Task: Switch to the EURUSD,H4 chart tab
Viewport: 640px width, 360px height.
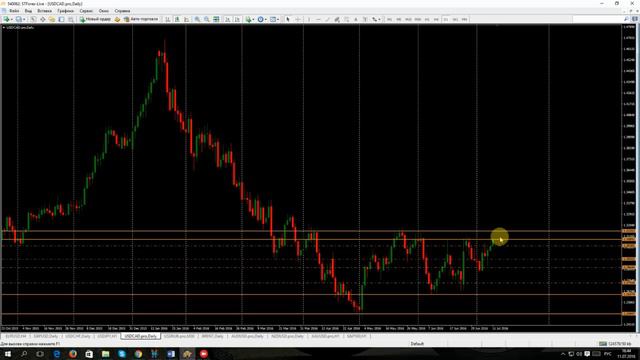Action: [x=16, y=336]
